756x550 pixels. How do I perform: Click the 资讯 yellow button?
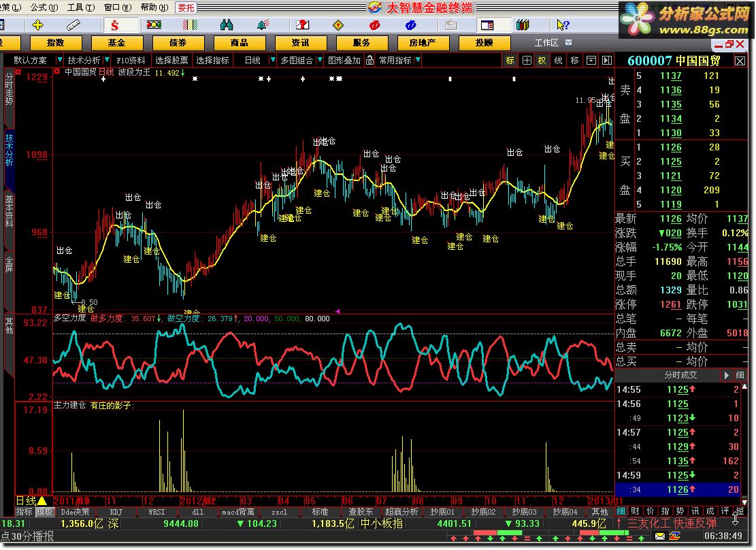point(300,43)
